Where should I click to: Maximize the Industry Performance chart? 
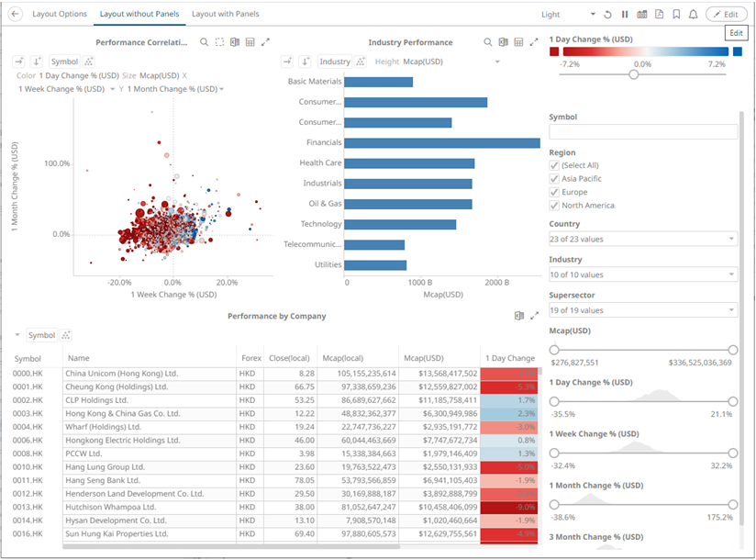[x=534, y=42]
